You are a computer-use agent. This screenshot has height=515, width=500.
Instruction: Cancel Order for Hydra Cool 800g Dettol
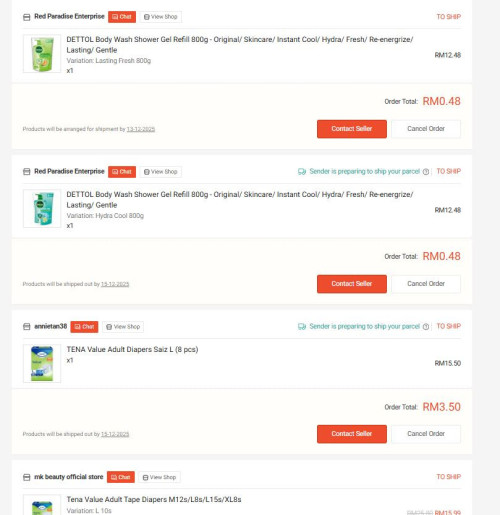click(426, 284)
